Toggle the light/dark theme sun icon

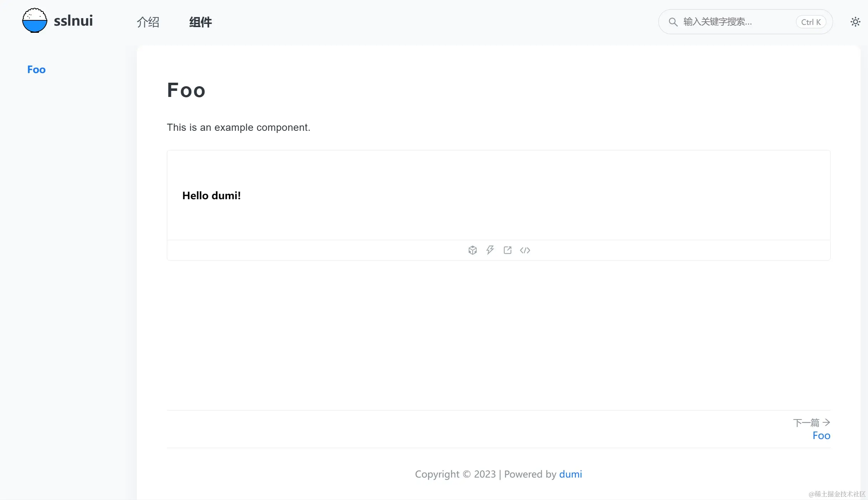(x=855, y=22)
